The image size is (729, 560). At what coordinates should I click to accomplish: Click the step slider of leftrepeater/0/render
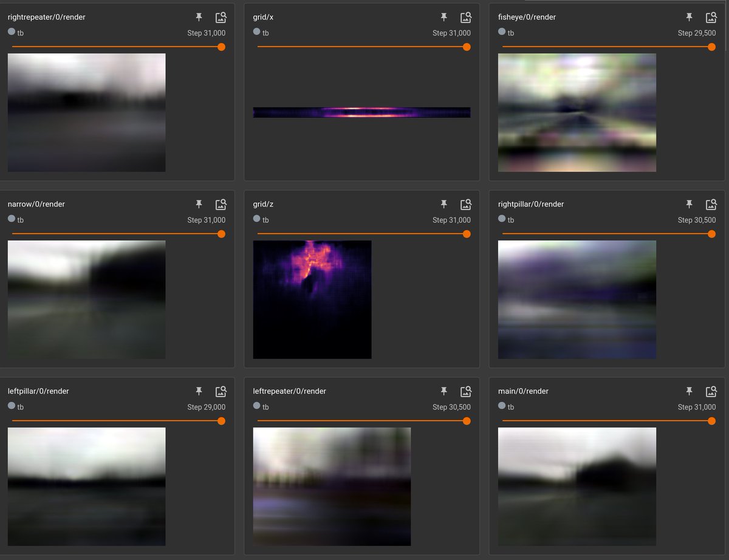coord(364,421)
